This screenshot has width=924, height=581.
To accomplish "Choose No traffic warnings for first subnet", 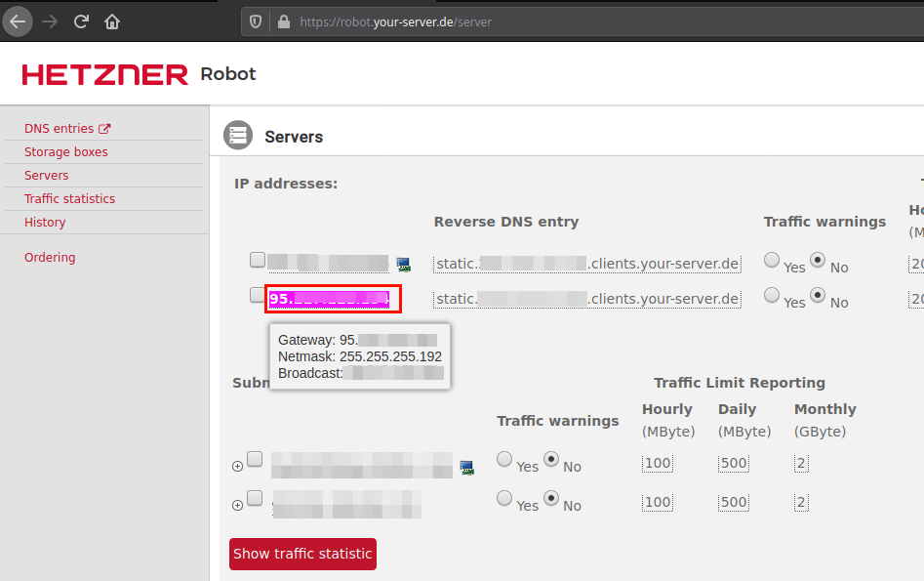I will coord(551,459).
